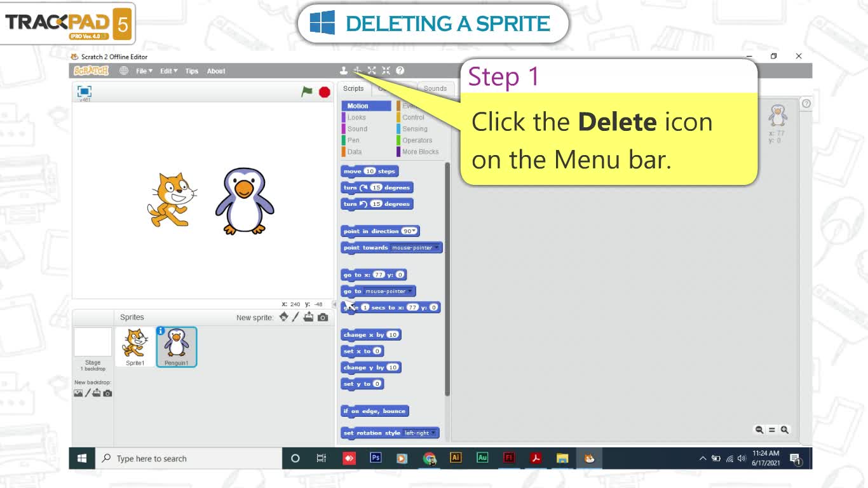Open the scripts area help question mark
This screenshot has width=868, height=488.
click(x=806, y=103)
